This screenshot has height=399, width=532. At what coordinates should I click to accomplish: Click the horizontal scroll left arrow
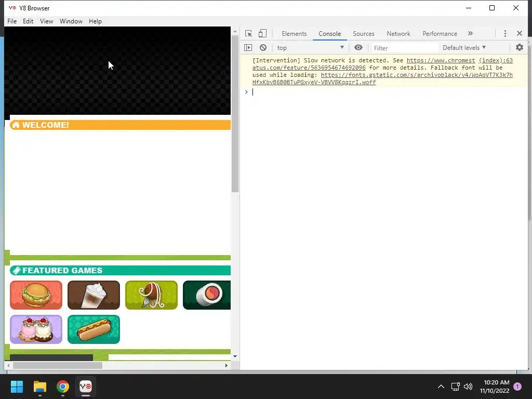8,365
